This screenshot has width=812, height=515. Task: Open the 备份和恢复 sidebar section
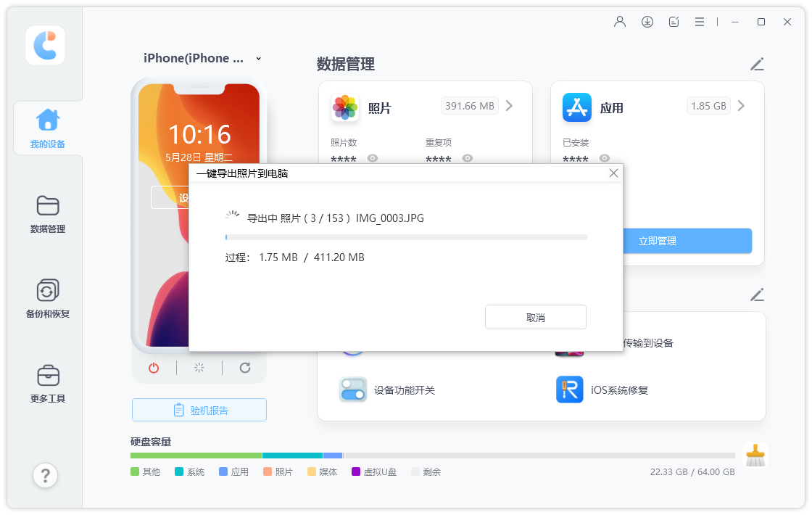click(x=46, y=297)
